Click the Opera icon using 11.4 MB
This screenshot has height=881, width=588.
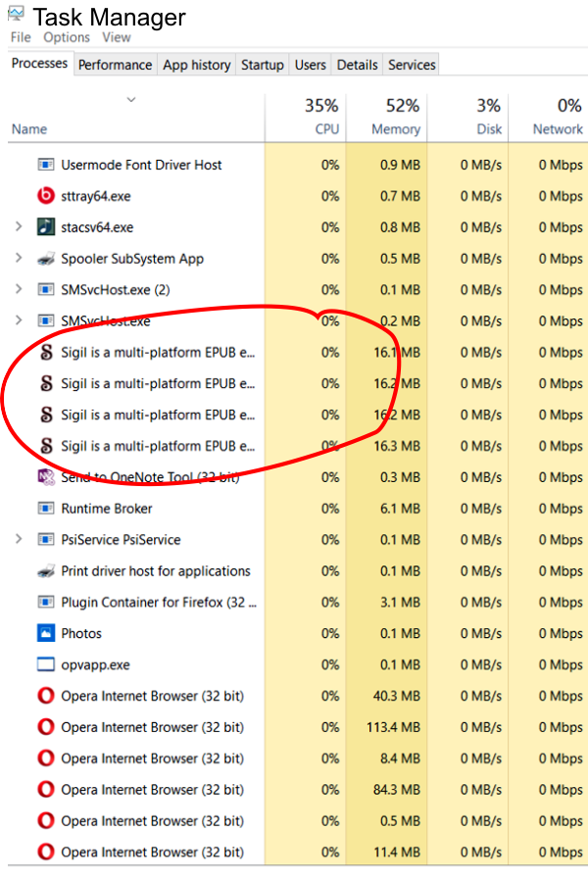(45, 852)
